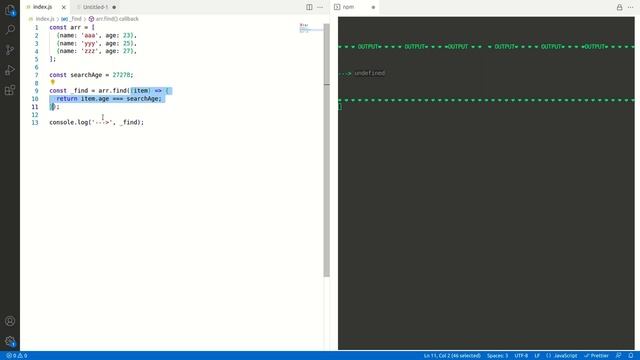Change end of line via LF status item
This screenshot has width=640, height=360.
[x=537, y=356]
